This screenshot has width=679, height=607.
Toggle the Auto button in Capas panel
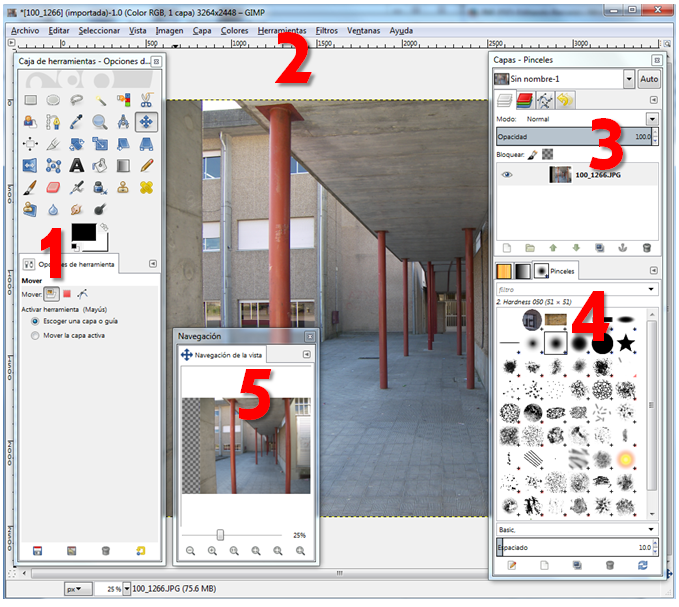click(x=649, y=79)
